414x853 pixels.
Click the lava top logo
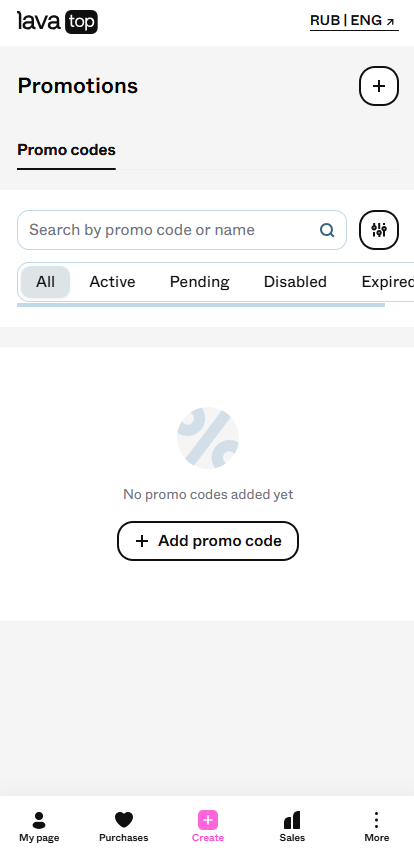58,22
